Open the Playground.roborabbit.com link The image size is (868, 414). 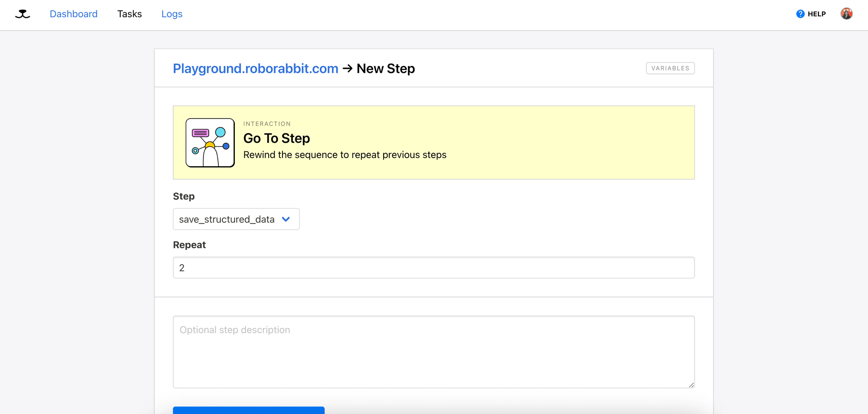coord(256,68)
